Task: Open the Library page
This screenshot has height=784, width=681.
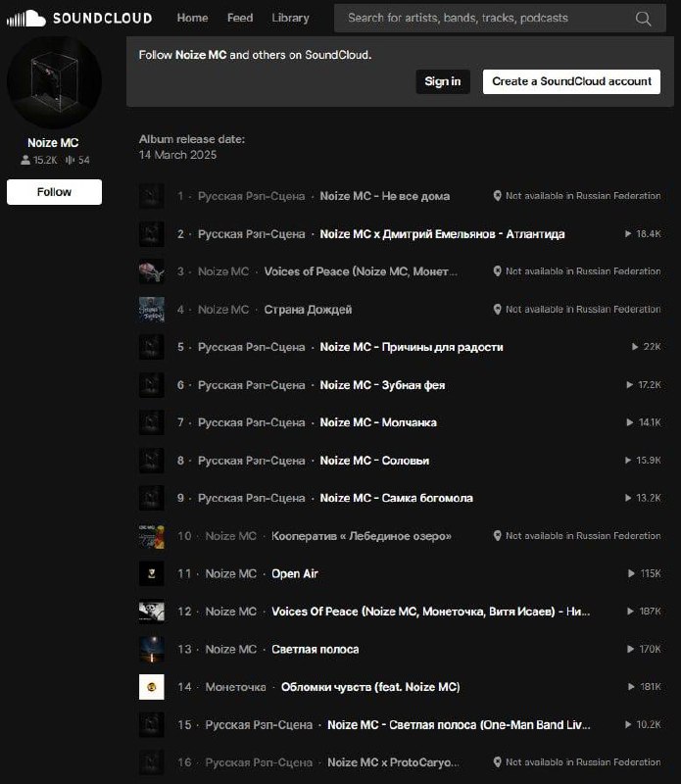Action: point(290,18)
